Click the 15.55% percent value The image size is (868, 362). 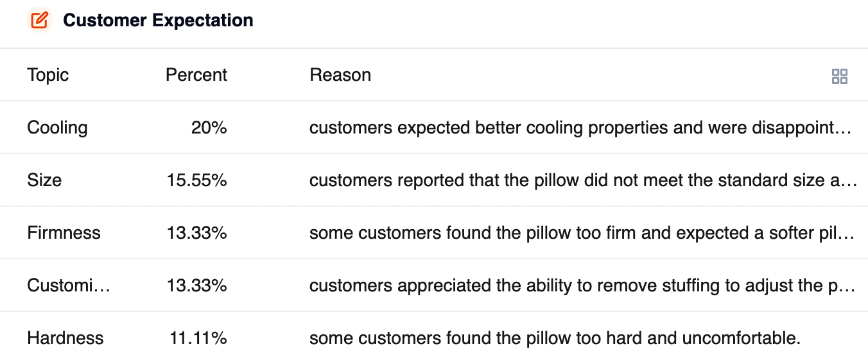(197, 180)
